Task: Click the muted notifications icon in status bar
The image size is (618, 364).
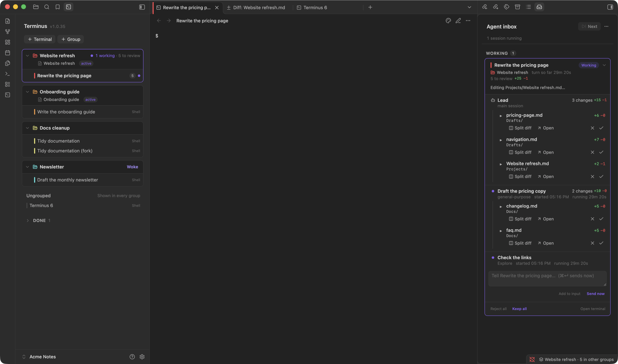Action: point(532,359)
